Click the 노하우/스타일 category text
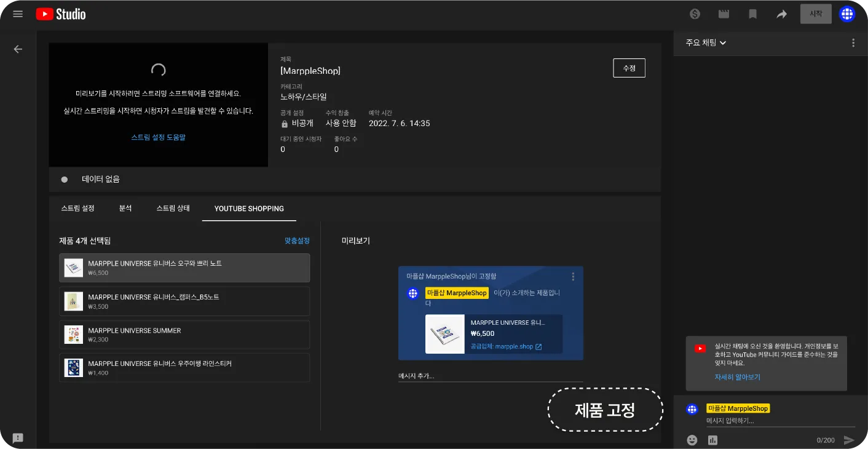This screenshot has height=449, width=868. 304,97
